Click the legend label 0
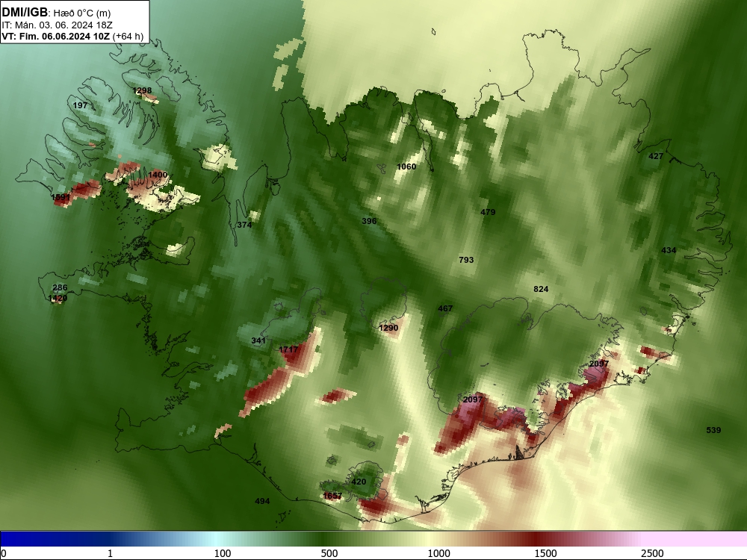This screenshot has width=747, height=560. point(4,553)
